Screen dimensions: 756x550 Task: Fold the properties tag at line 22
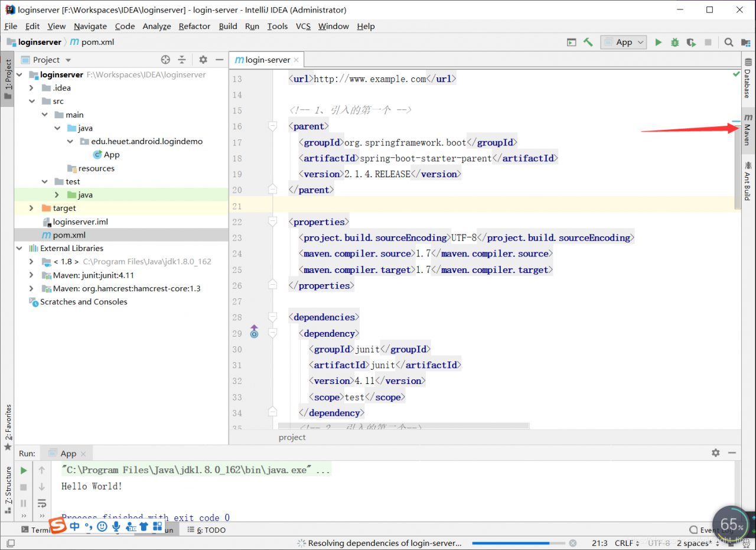pyautogui.click(x=272, y=222)
